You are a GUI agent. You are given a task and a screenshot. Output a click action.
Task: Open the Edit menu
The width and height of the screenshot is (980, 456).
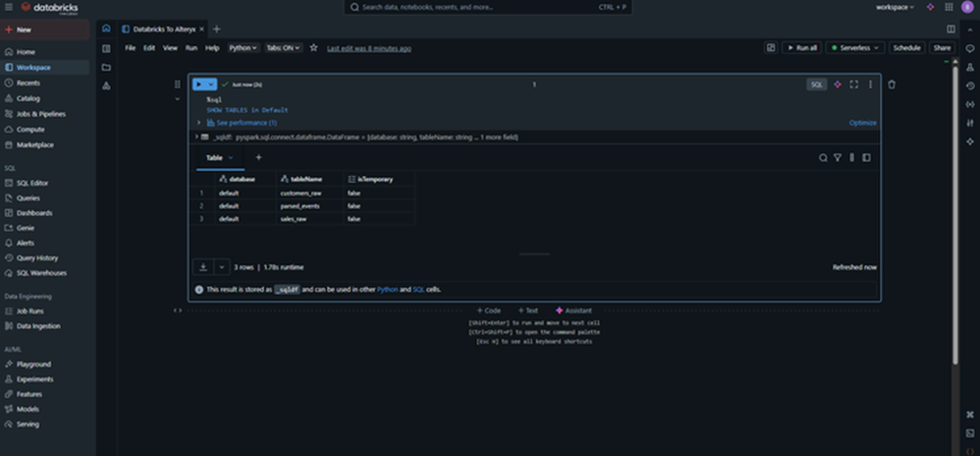point(149,48)
